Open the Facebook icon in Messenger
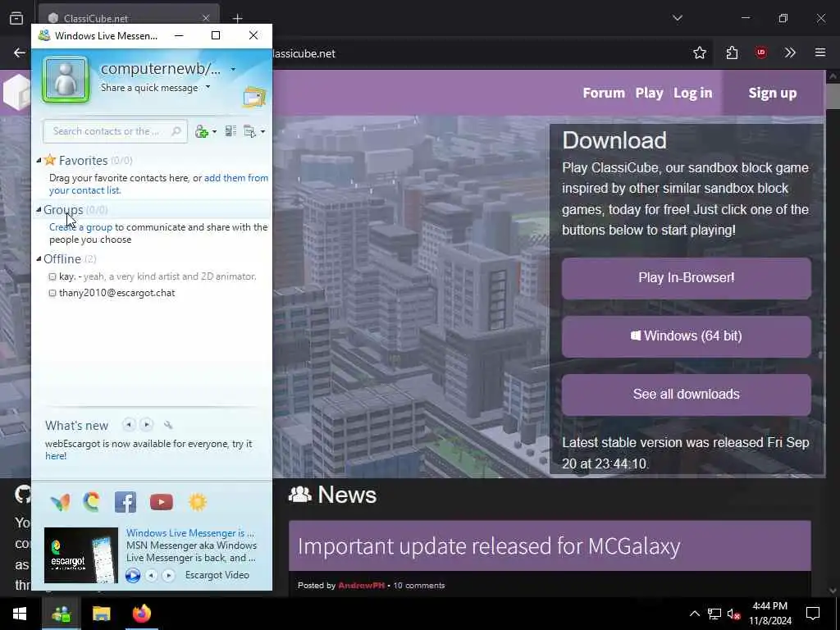 126,502
